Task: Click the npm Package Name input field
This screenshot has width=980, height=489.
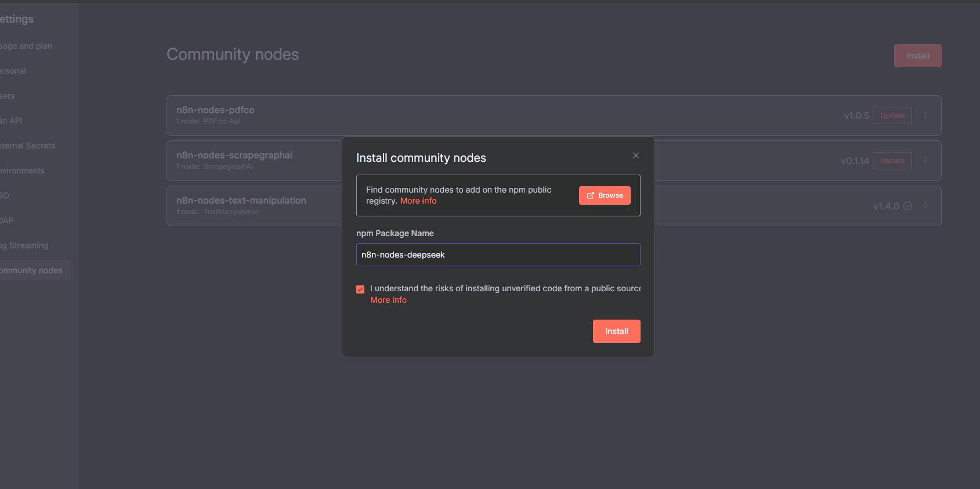Action: tap(498, 255)
